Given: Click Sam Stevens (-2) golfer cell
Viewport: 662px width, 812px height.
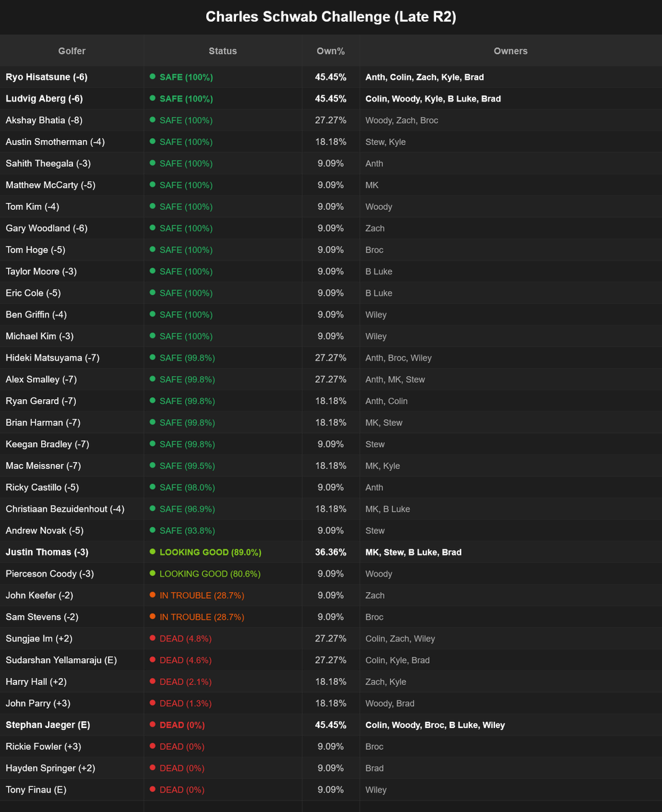Looking at the screenshot, I should click(72, 617).
